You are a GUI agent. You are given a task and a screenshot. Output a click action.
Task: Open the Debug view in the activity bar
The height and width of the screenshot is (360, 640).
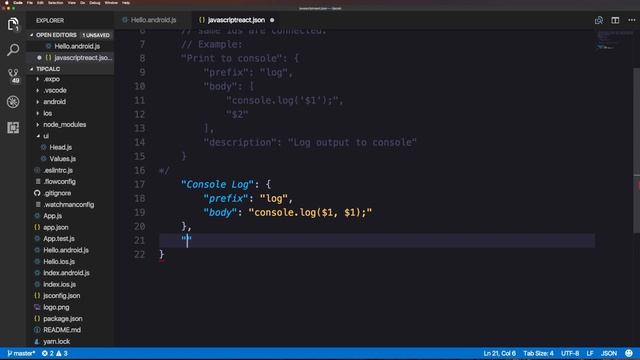[x=13, y=102]
